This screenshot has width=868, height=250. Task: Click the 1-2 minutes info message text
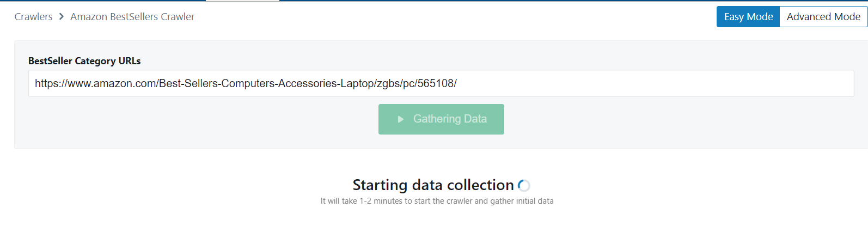[437, 201]
